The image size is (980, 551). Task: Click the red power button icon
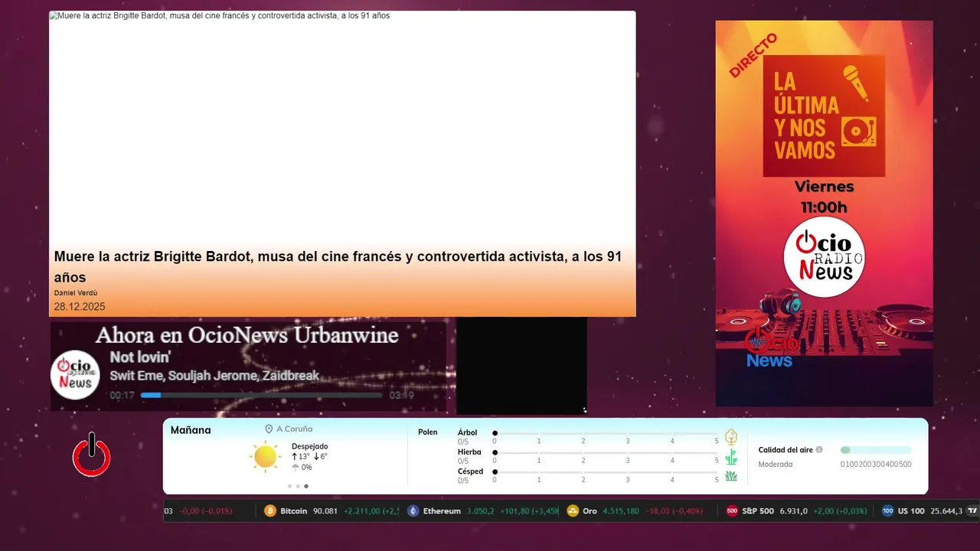tap(92, 456)
